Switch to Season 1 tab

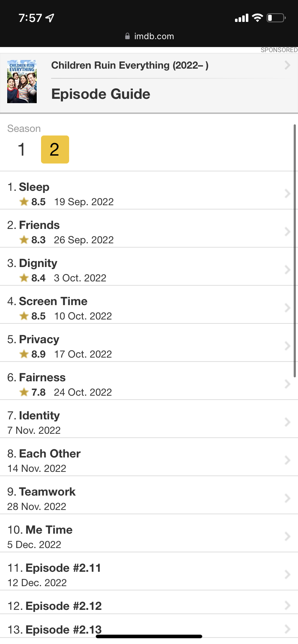click(x=22, y=149)
